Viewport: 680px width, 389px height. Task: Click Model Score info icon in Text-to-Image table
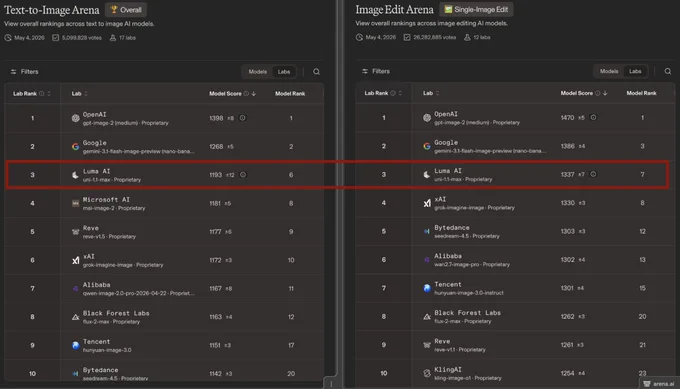pyautogui.click(x=246, y=94)
